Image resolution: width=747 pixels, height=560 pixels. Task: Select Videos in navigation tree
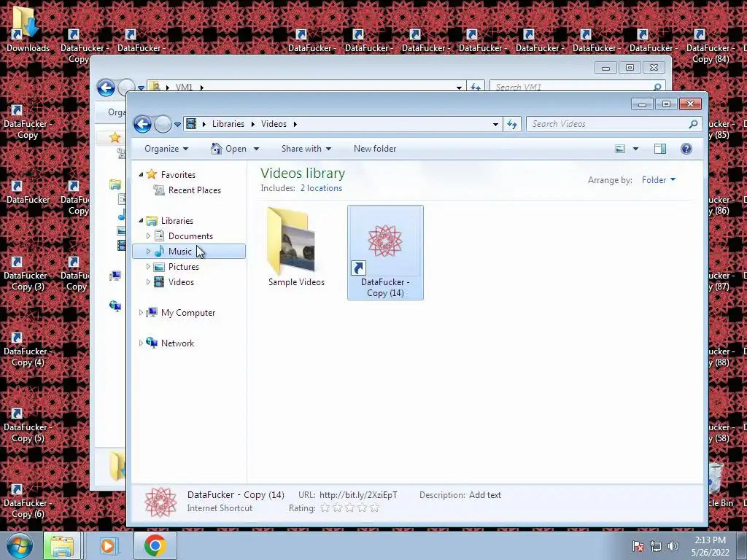181,282
